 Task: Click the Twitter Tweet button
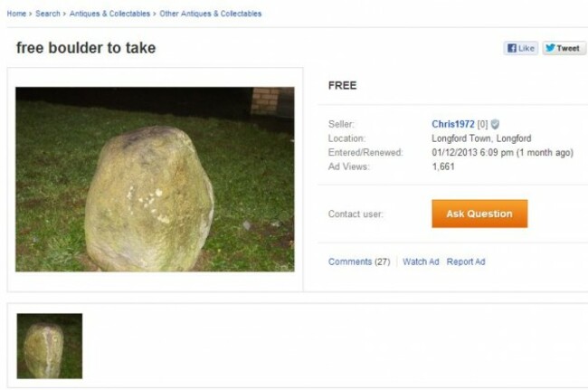pos(564,48)
